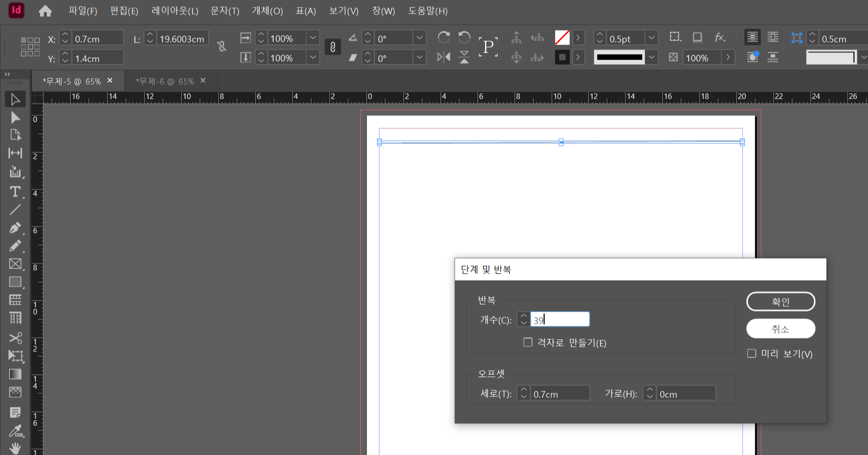Open the 개체(O) menu
Image resolution: width=868 pixels, height=455 pixels.
pyautogui.click(x=267, y=11)
